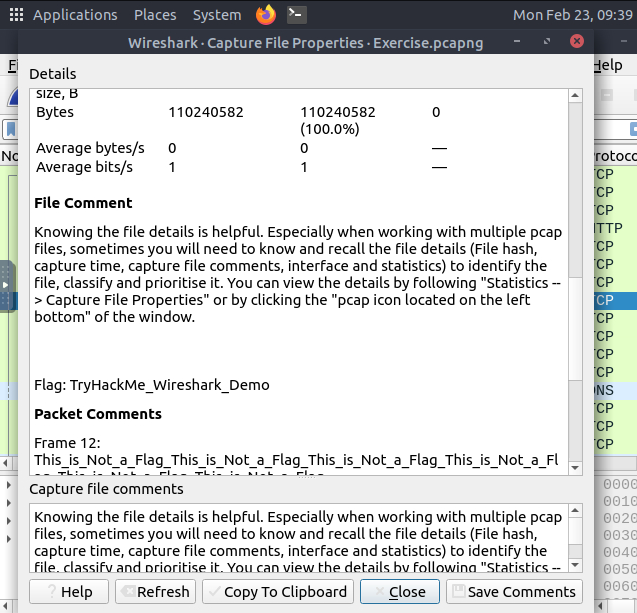This screenshot has height=613, width=637.
Task: Open the Terminal launcher icon
Action: pyautogui.click(x=297, y=15)
